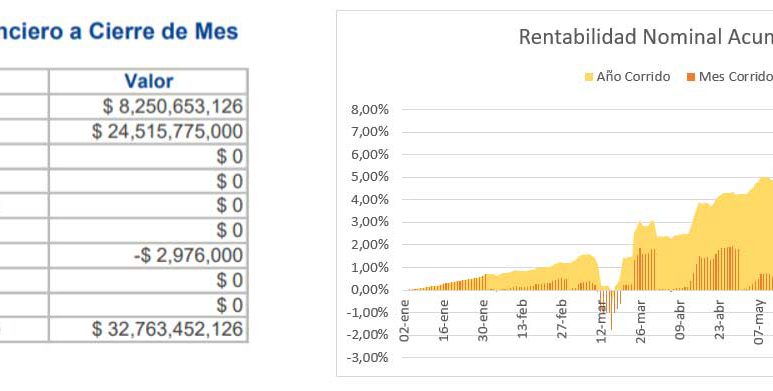Viewport: 773px width, 391px height.
Task: Click the 12-mar date axis label
Action: (601, 320)
